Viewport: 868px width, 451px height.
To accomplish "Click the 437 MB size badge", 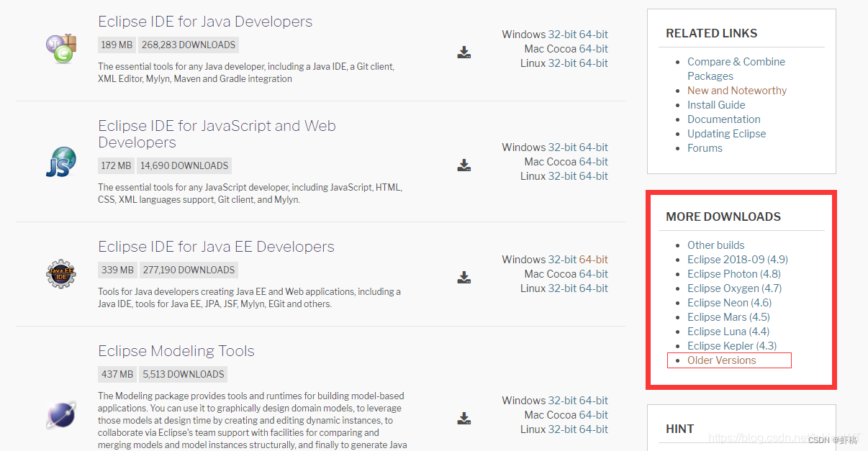I will 118,374.
